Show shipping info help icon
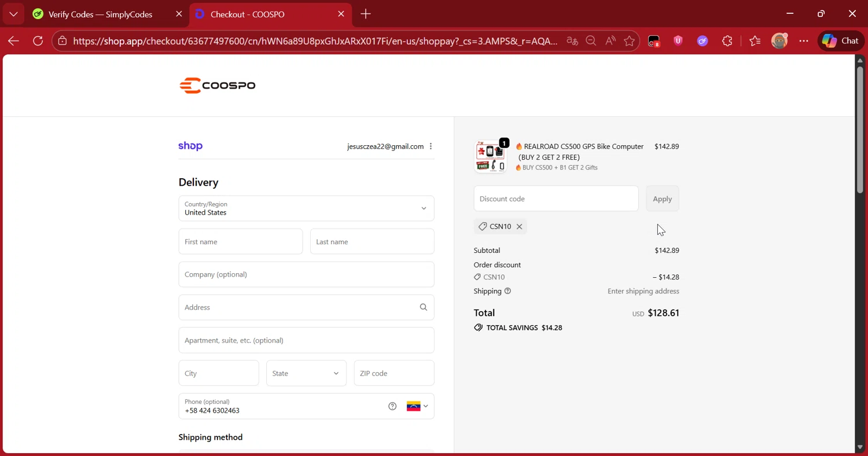This screenshot has width=868, height=456. 507,291
